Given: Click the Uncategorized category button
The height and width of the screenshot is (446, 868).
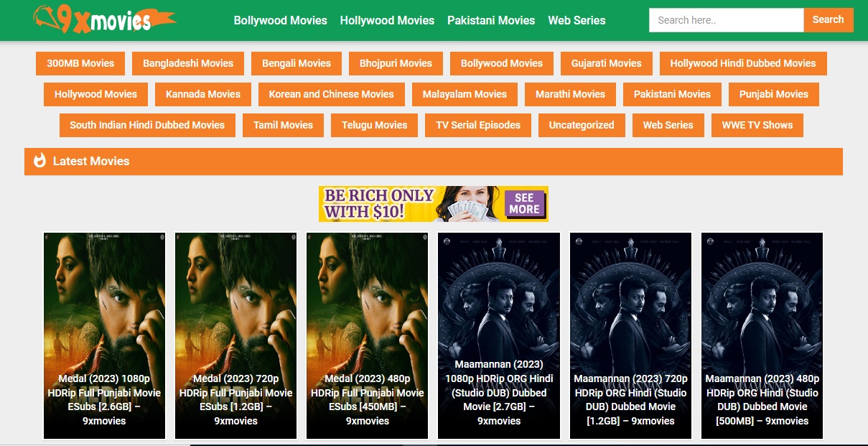Looking at the screenshot, I should point(582,125).
